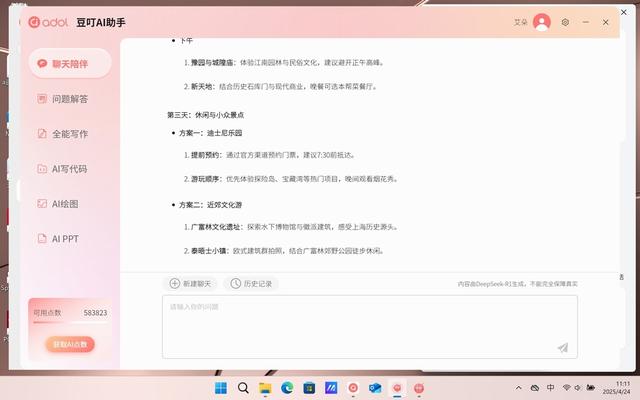
Task: Click the 泰晤士小镇 list item
Action: tap(284, 251)
